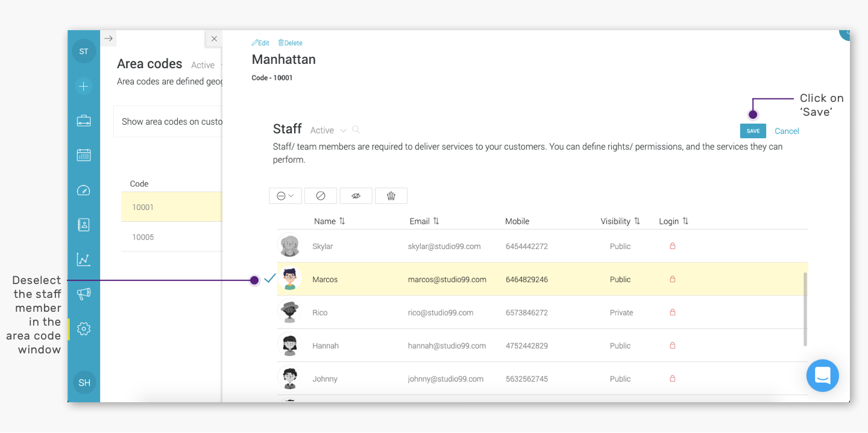The image size is (868, 433).
Task: Expand the minus-circle dropdown in staff toolbar
Action: coord(285,195)
